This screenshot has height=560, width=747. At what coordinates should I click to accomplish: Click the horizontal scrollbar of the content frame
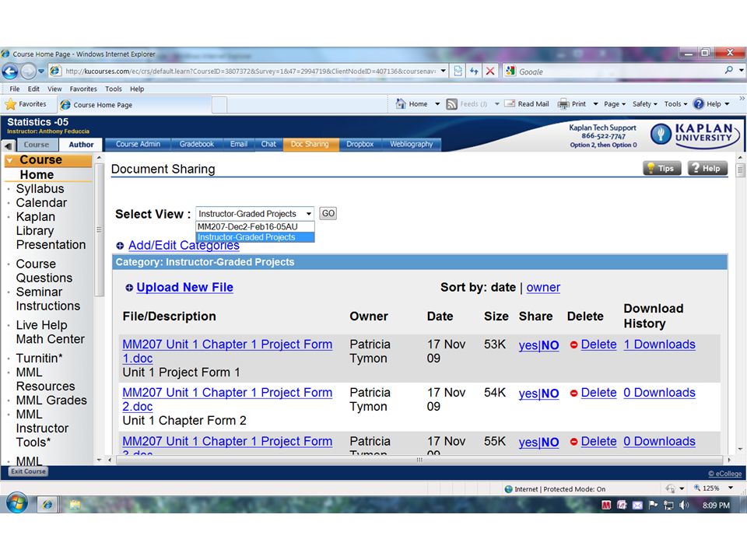coord(419,460)
